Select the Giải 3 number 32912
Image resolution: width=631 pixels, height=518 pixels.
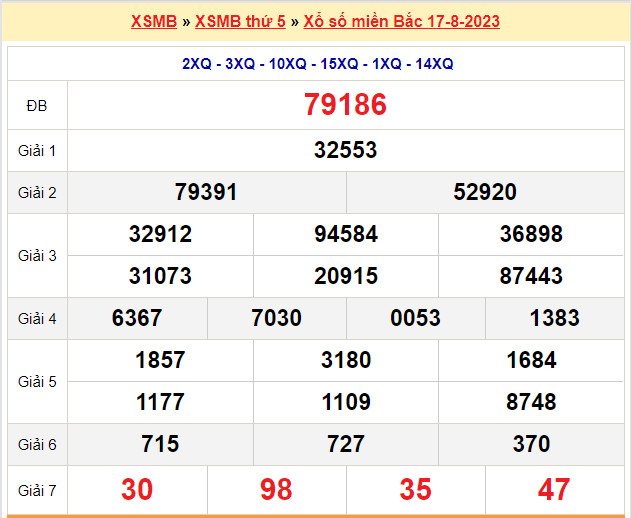160,234
